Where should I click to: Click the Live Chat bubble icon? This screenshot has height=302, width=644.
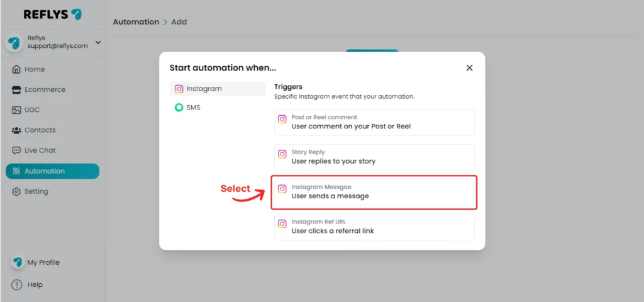click(16, 151)
